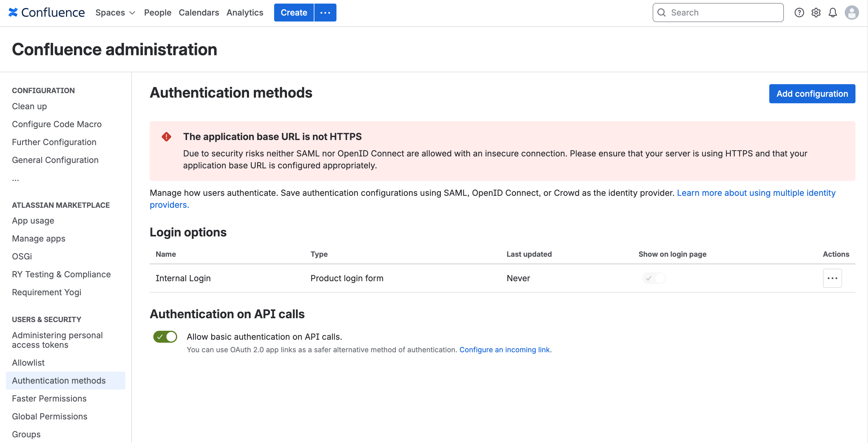Click the Internal Login name cell
The height and width of the screenshot is (443, 868).
[x=183, y=278]
